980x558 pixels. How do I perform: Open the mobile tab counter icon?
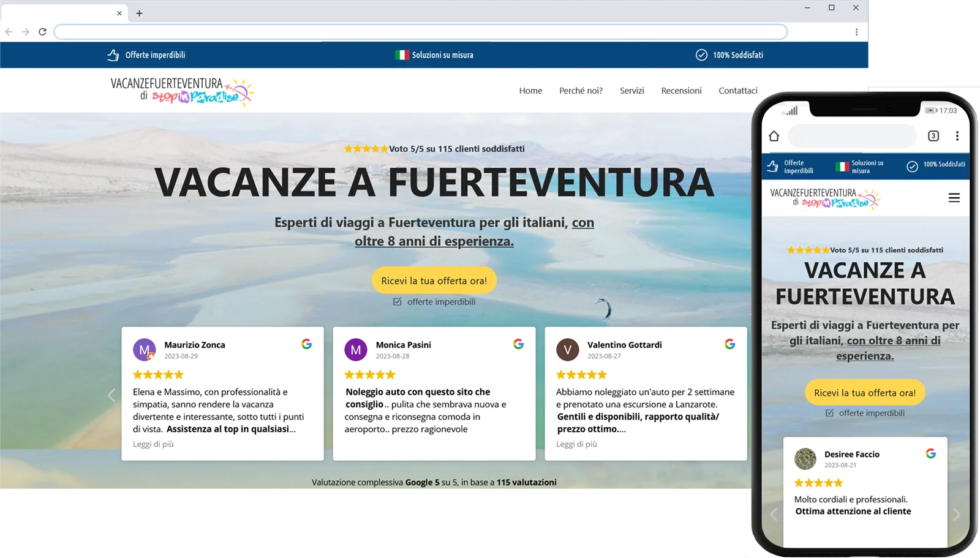click(933, 136)
